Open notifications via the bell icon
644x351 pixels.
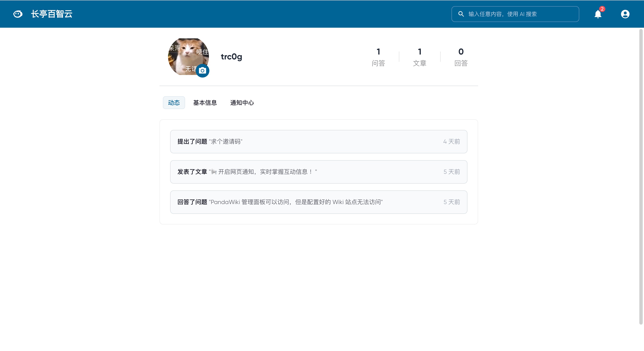pos(598,14)
